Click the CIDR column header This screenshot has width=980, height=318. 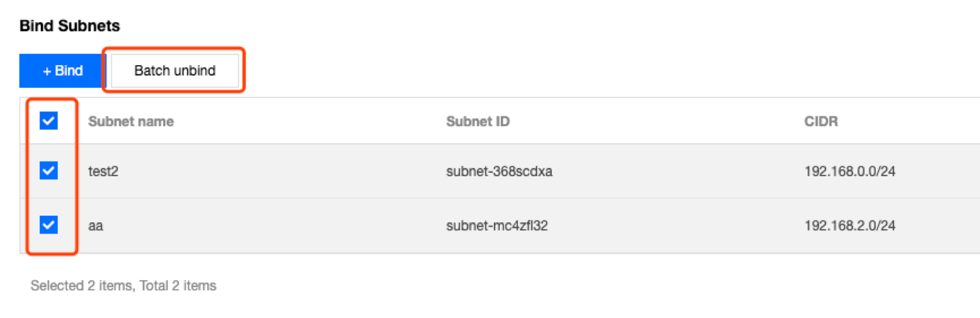[x=821, y=121]
